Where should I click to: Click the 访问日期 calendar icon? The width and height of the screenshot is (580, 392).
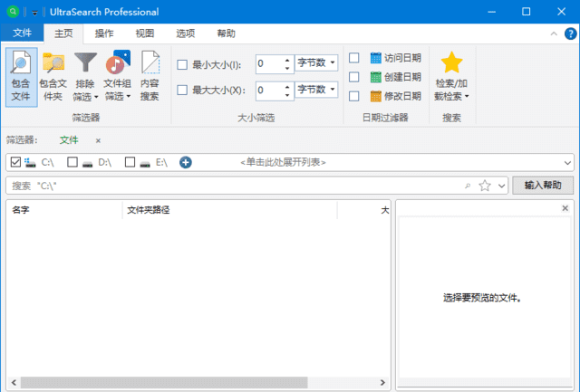[x=375, y=58]
